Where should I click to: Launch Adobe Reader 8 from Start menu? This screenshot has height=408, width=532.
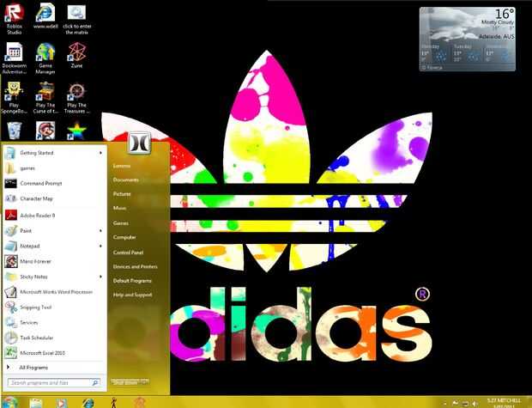(53, 216)
